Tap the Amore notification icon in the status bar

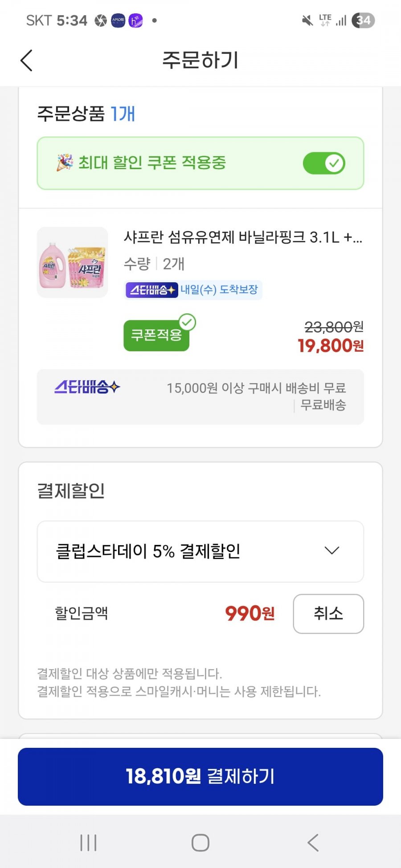pyautogui.click(x=118, y=20)
